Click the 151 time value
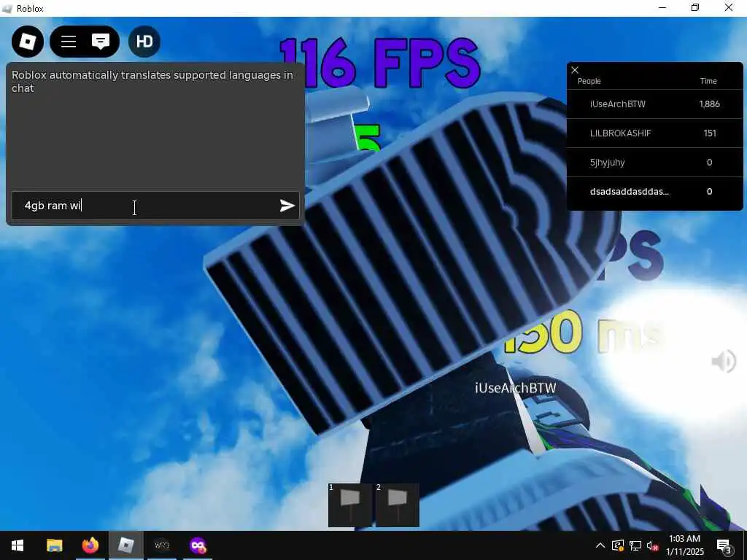The height and width of the screenshot is (560, 747). 709,133
